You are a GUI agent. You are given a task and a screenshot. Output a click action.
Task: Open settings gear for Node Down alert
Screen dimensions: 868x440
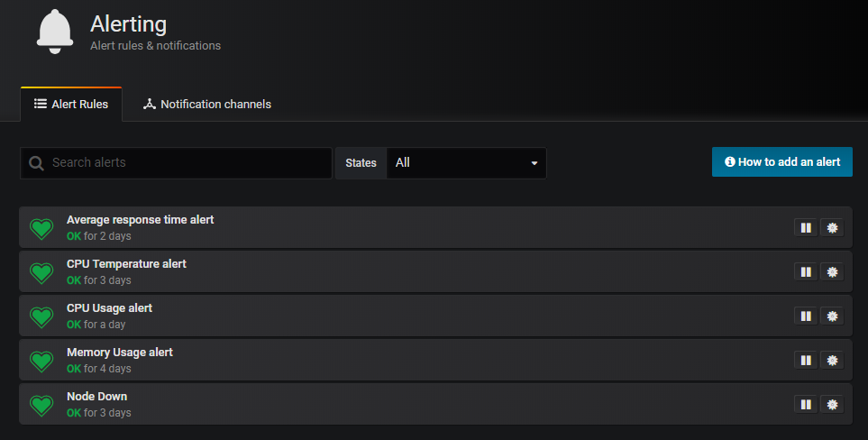coord(832,404)
